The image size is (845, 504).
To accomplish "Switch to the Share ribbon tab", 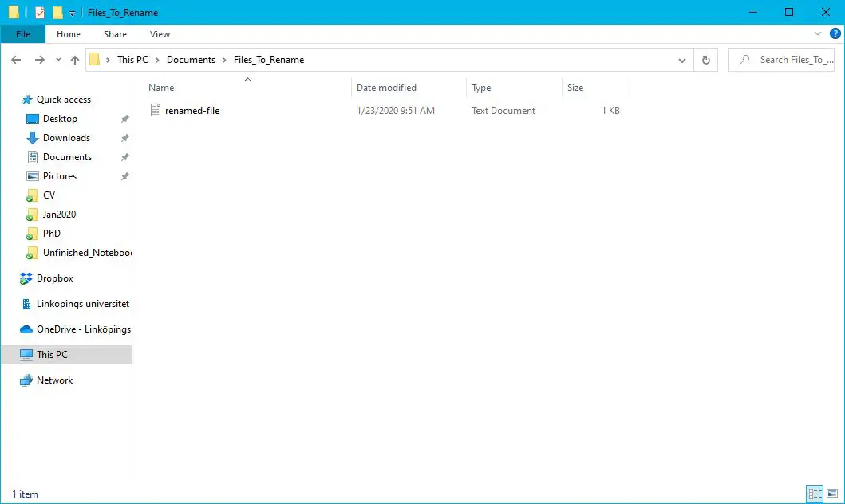I will (x=116, y=34).
